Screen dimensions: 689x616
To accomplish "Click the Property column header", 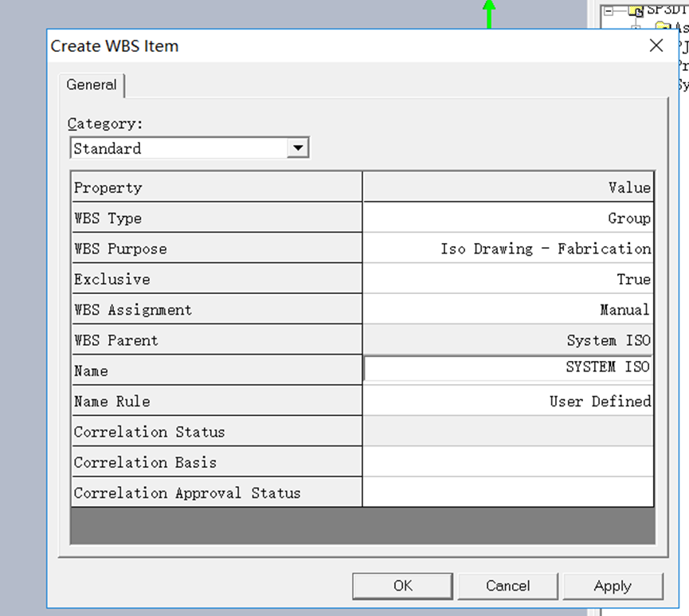I will 217,187.
